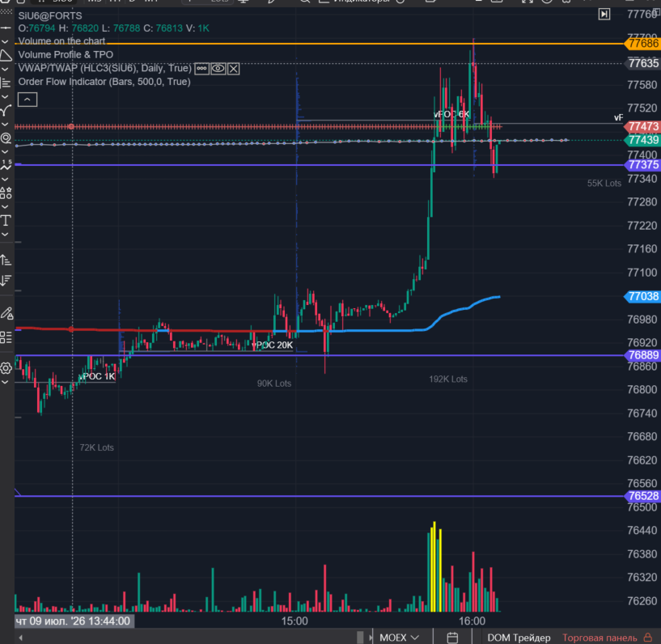Screen dimensions: 661x644
Task: Open chart settings gear icon
Action: coord(6,368)
